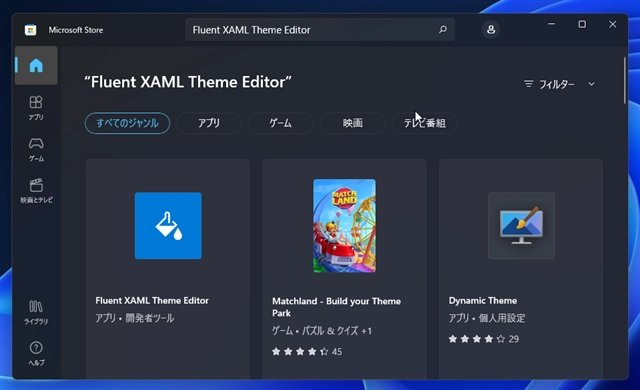The width and height of the screenshot is (640, 390).
Task: Click the Microsoft Store logo icon
Action: tap(30, 30)
